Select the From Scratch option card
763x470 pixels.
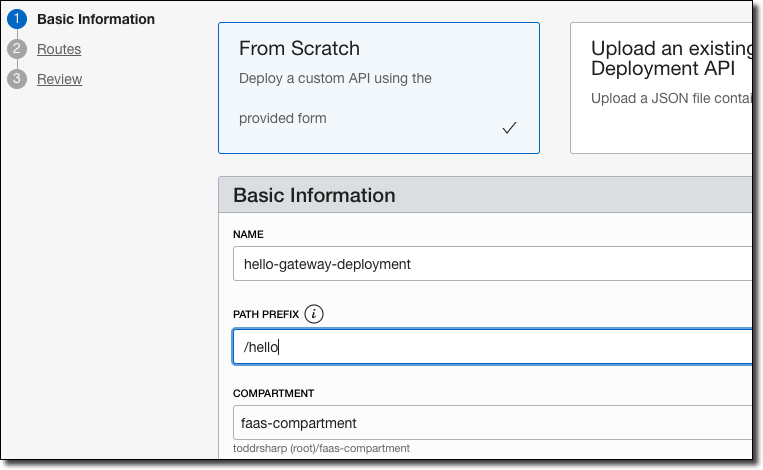[378, 88]
